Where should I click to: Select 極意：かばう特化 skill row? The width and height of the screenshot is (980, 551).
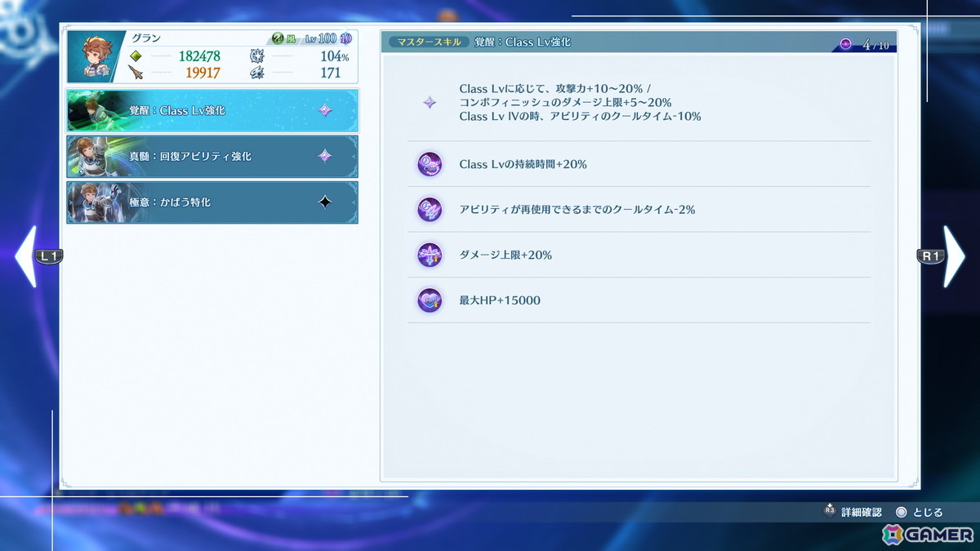(212, 202)
